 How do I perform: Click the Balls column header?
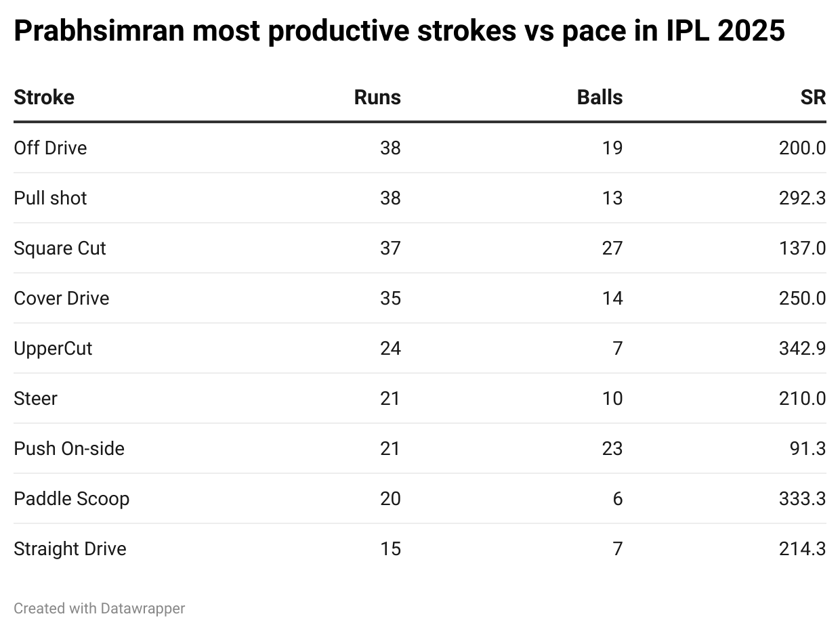pyautogui.click(x=600, y=97)
